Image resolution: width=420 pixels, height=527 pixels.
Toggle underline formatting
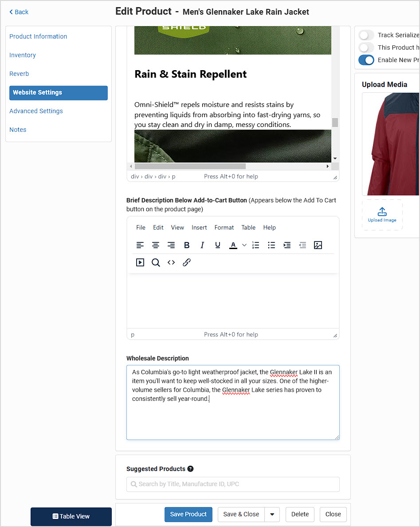coord(218,245)
